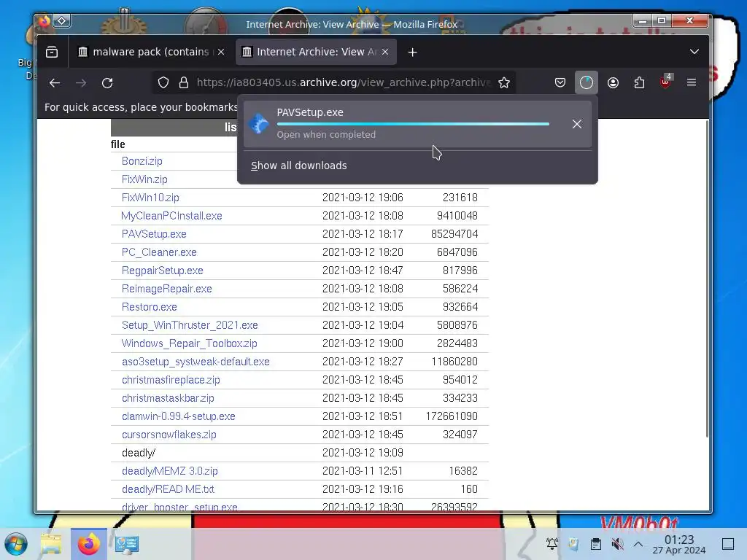Viewport: 747px width, 560px height.
Task: Open Bonzi.zip link
Action: [142, 161]
